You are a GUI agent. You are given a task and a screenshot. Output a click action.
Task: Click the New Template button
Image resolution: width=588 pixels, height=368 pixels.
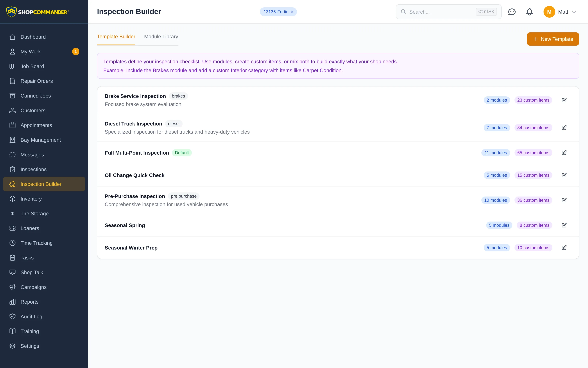553,39
